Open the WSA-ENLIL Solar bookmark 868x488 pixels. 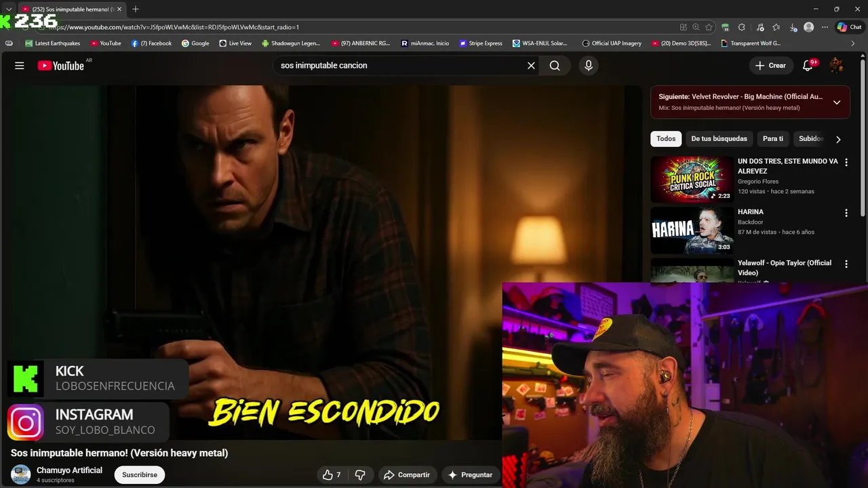(540, 43)
